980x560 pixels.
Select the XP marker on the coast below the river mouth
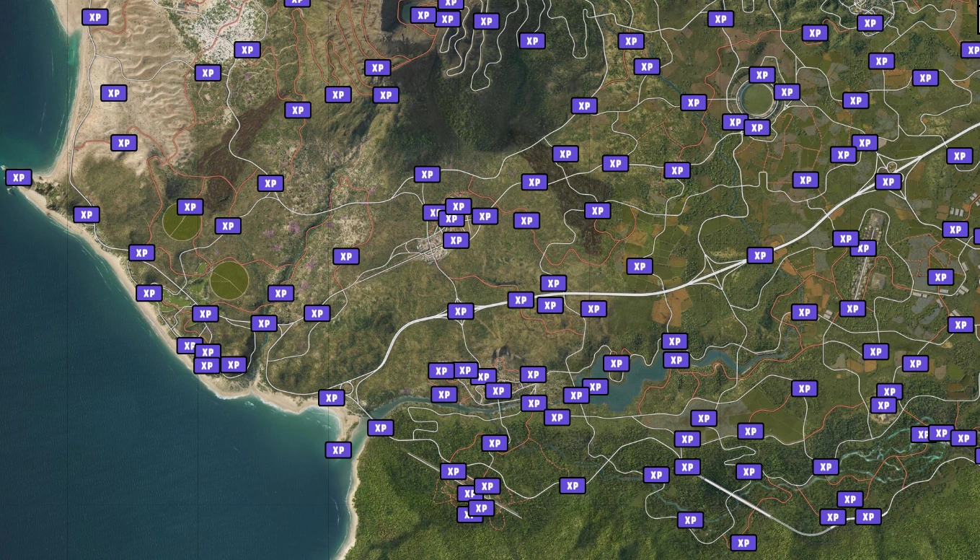[337, 450]
